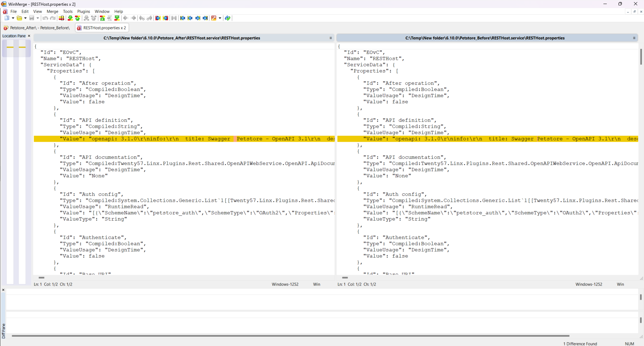Click left pane Windows-1252 encoding status

pyautogui.click(x=285, y=284)
